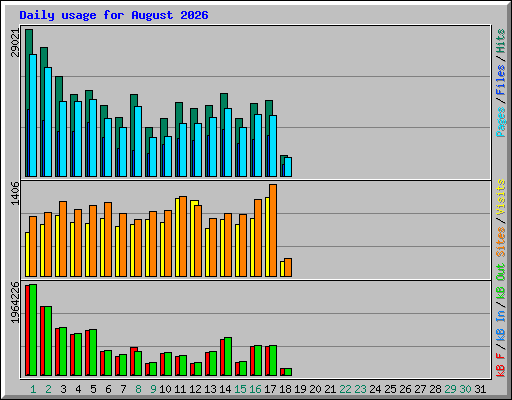This screenshot has width=512, height=400.
Task: Click the dark green Hits bar for day 14
Action: (x=224, y=101)
